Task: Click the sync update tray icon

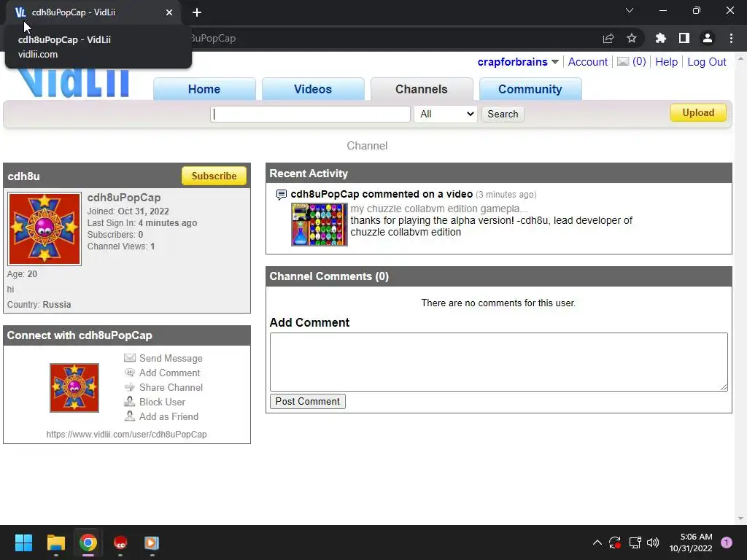Action: (615, 542)
